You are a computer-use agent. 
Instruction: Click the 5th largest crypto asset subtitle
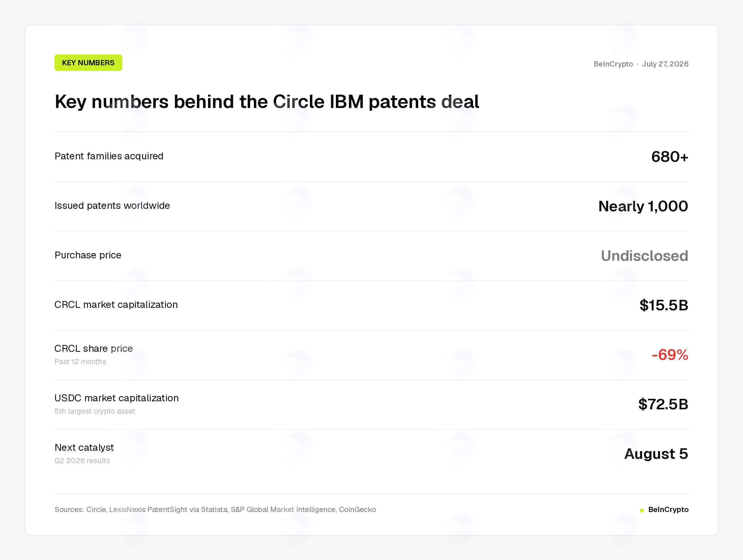(95, 411)
